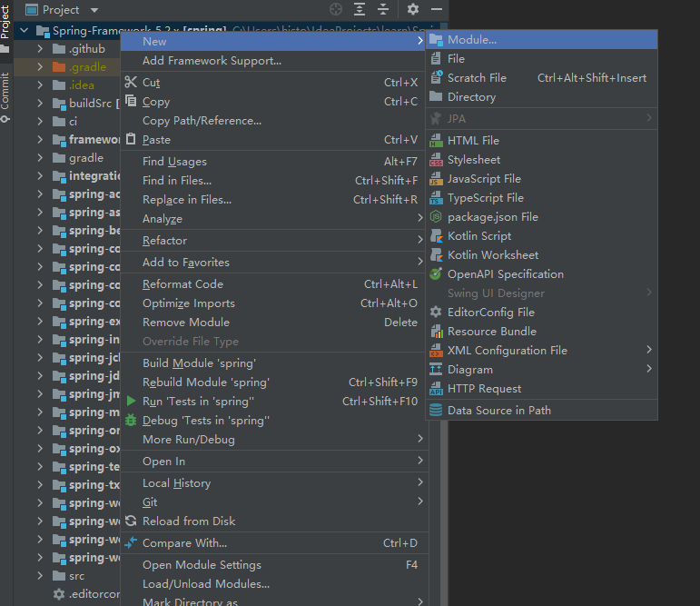Expand the ci folder
Screen dimensions: 700x606
tap(40, 121)
